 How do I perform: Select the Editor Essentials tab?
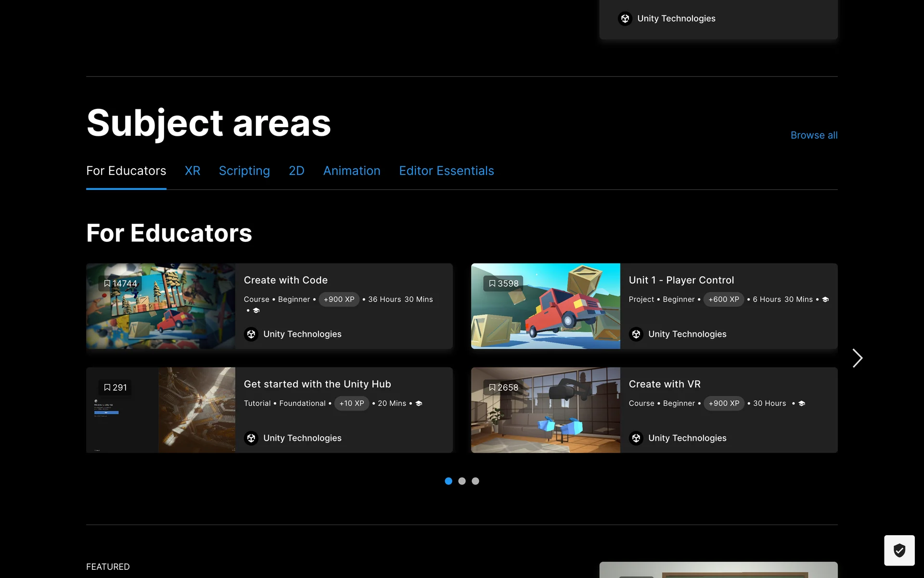[447, 171]
